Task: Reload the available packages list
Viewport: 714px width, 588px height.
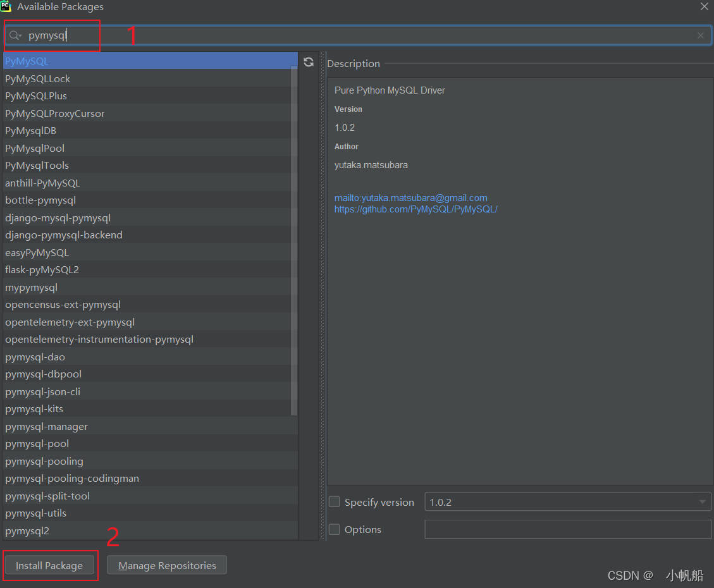Action: (309, 62)
